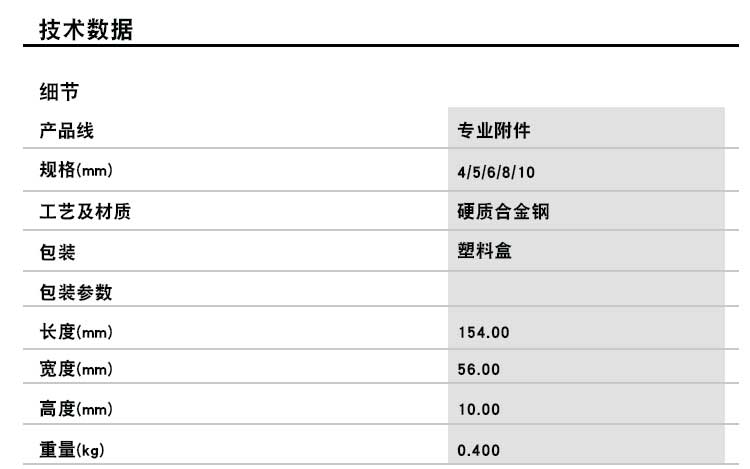Click the 长度(mm) row label
The height and width of the screenshot is (469, 750).
click(76, 332)
